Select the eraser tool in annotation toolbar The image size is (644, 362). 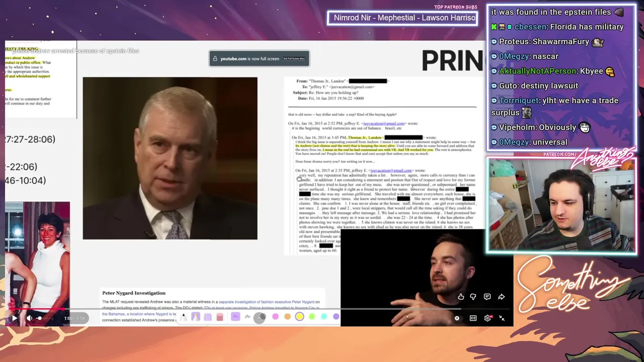[220, 316]
